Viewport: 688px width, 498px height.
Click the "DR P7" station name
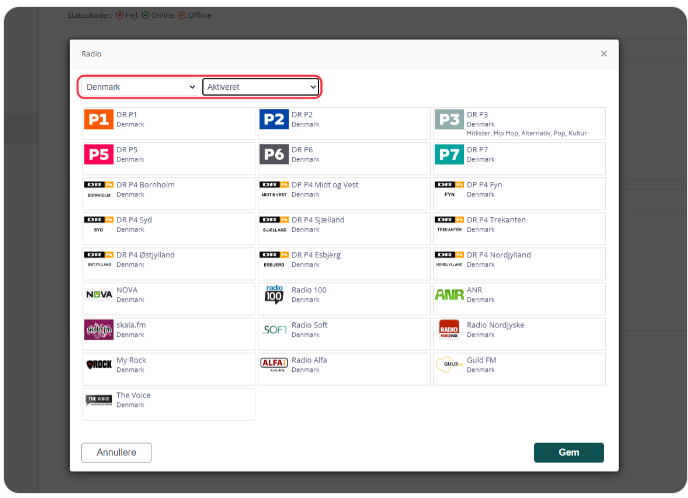click(x=477, y=150)
